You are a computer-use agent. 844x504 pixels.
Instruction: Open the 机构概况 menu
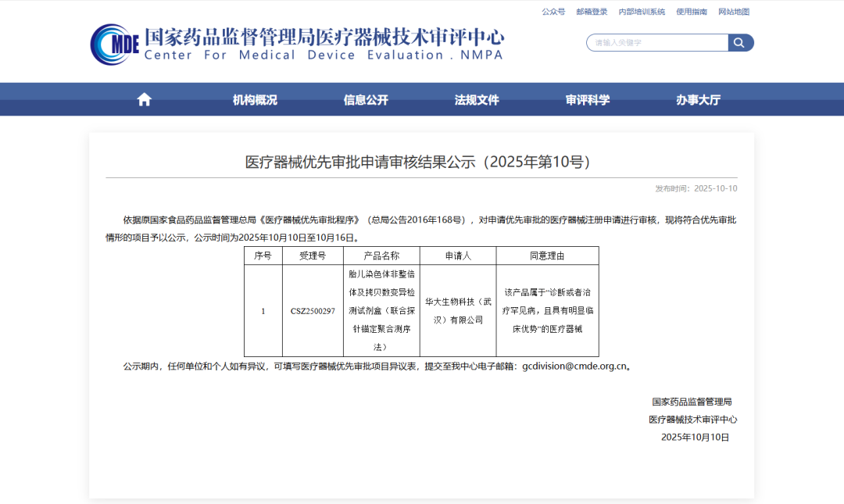pyautogui.click(x=255, y=99)
